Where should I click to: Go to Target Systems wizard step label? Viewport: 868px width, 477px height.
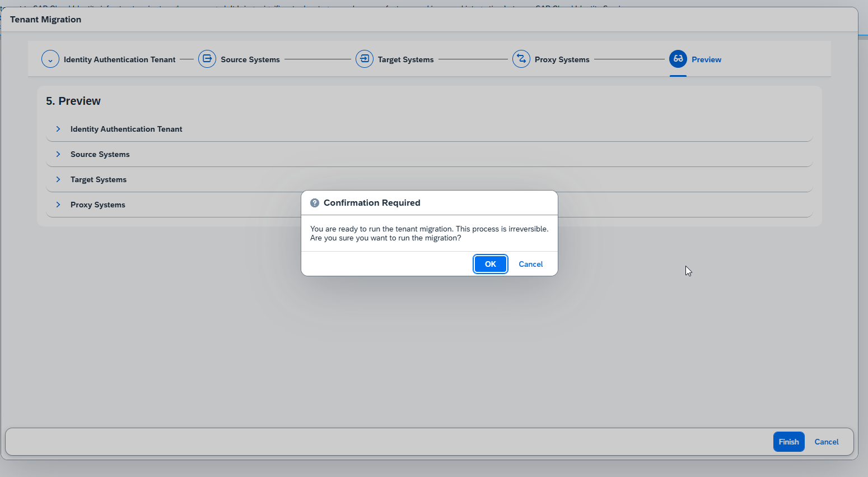click(x=406, y=59)
